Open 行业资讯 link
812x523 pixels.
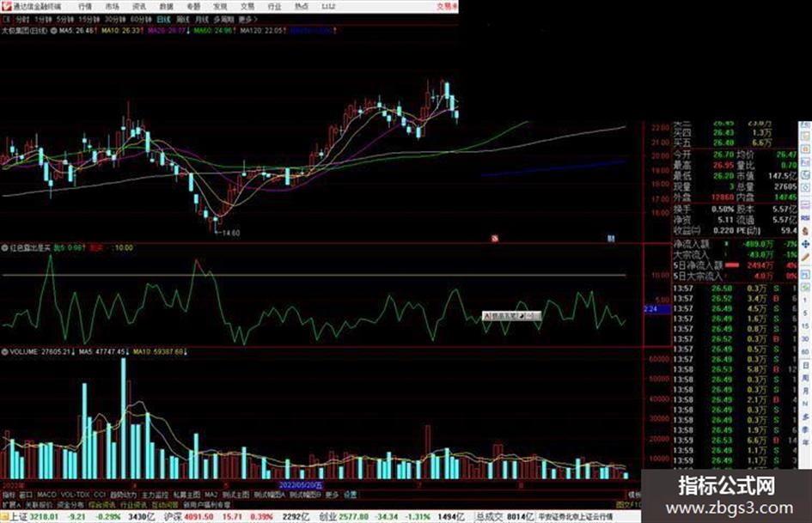tap(133, 504)
